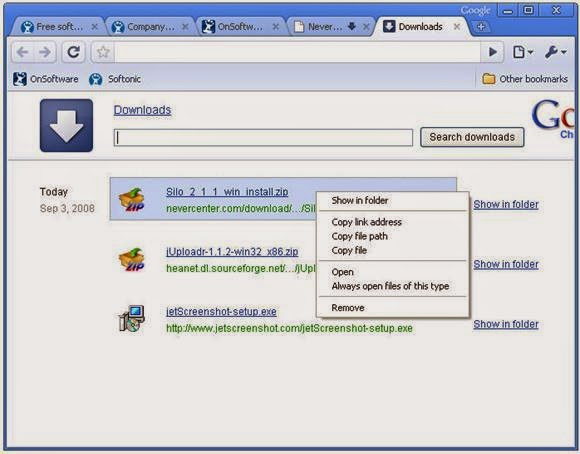Viewport: 580px width, 454px height.
Task: Click the zip icon for jUploadr-1.1.2-win32_x86.zip
Action: pos(132,259)
